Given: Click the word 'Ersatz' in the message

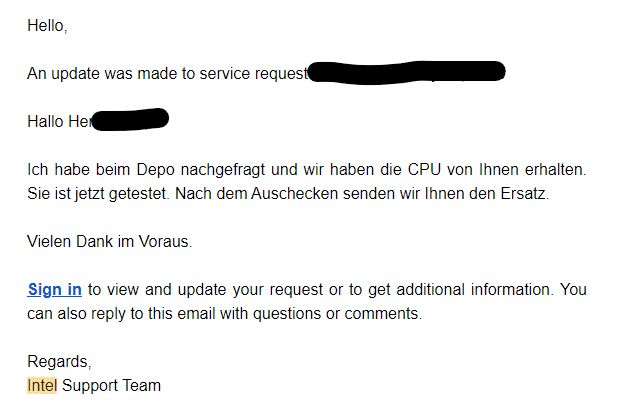Looking at the screenshot, I should pos(525,193).
